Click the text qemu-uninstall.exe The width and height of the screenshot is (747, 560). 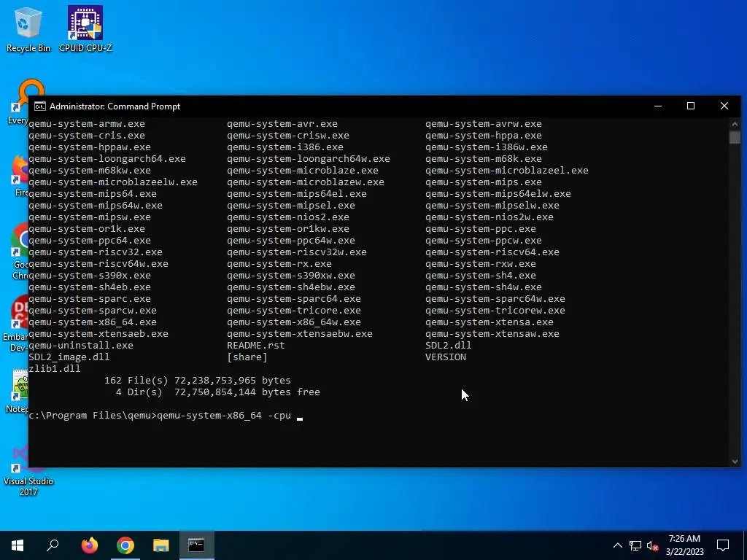(81, 345)
